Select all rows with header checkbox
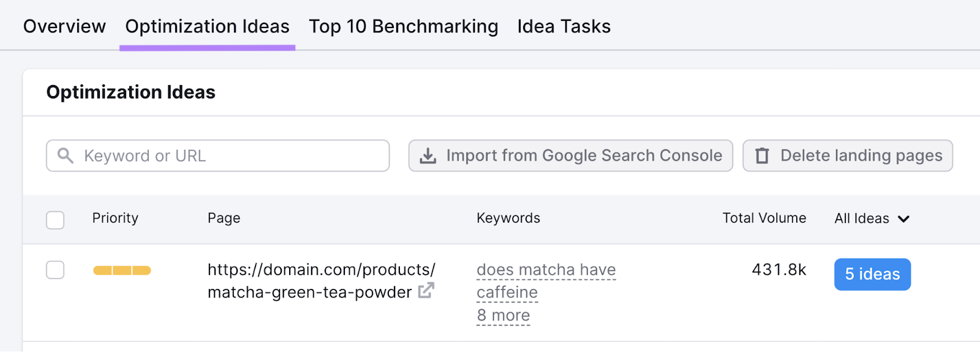 55,220
